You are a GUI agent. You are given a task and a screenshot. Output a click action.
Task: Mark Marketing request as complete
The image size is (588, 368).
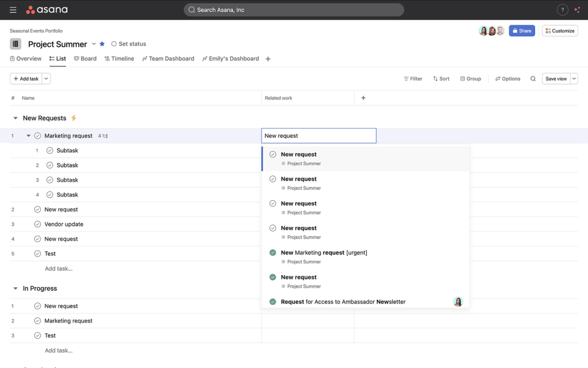coord(37,136)
